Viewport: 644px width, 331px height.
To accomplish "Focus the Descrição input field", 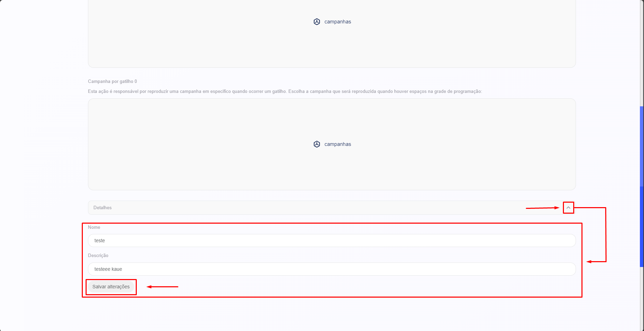I will click(332, 269).
